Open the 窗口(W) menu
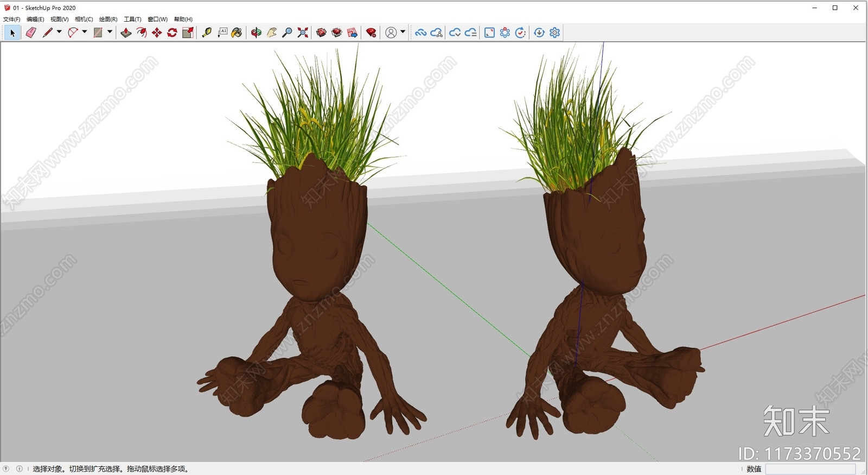 point(157,20)
